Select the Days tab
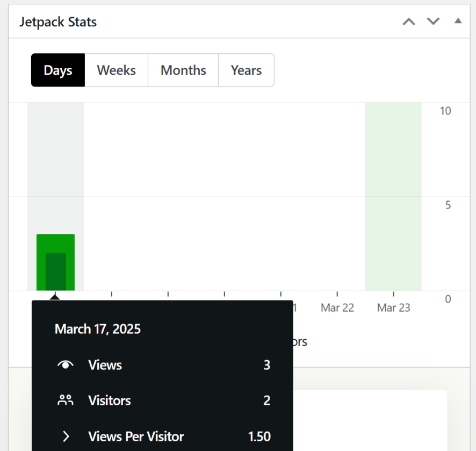Viewport: 476px width, 451px height. [58, 70]
